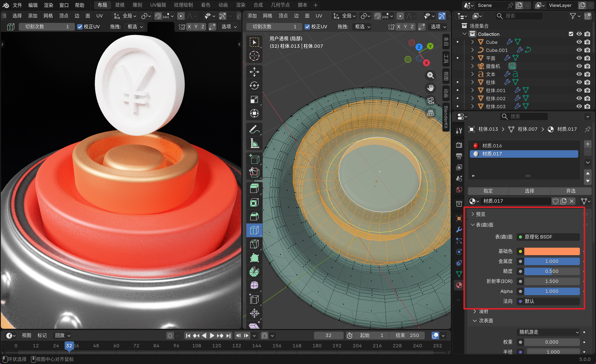Select 材质.016 in material slot list
This screenshot has width=596, height=364.
[x=492, y=146]
